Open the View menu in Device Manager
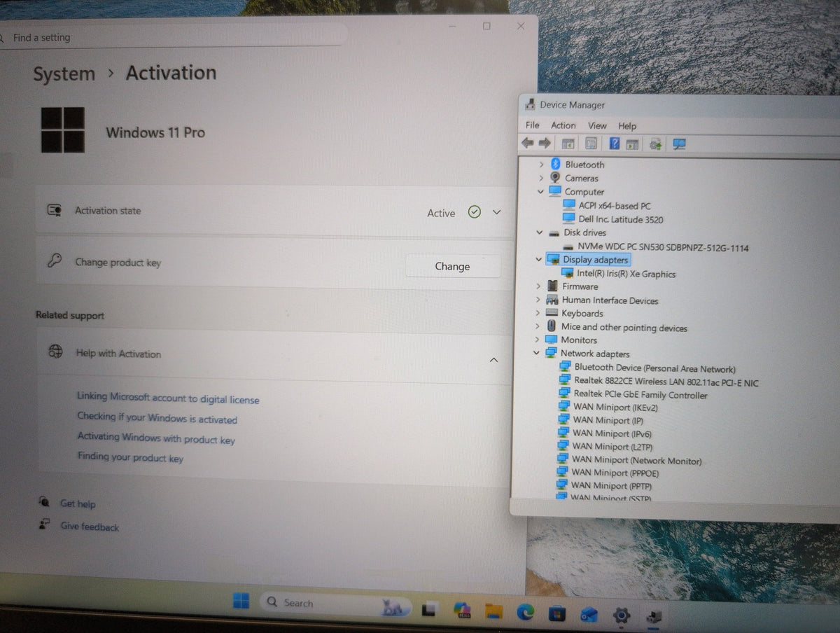Viewport: 840px width, 633px height. pos(597,125)
